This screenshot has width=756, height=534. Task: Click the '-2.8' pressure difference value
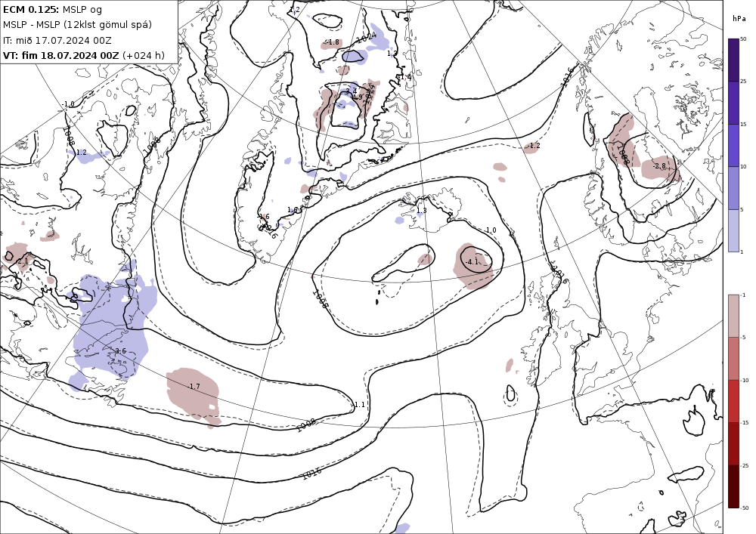tap(659, 166)
